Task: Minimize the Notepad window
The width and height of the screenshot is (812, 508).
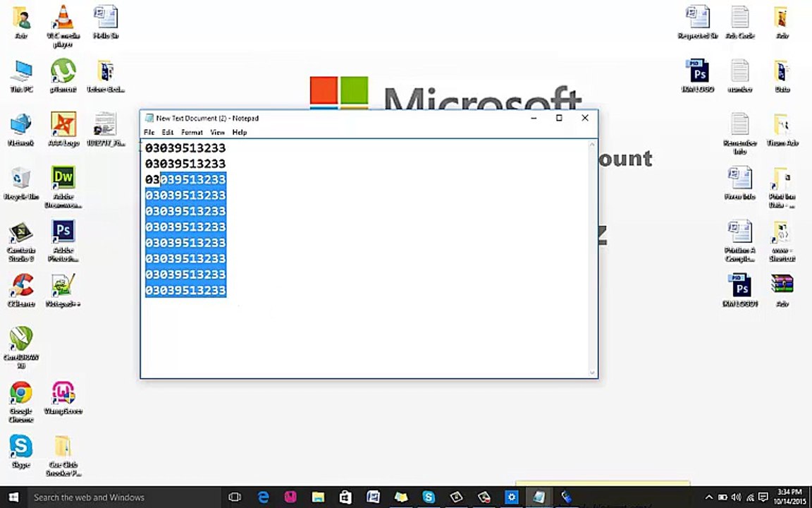Action: pyautogui.click(x=534, y=119)
